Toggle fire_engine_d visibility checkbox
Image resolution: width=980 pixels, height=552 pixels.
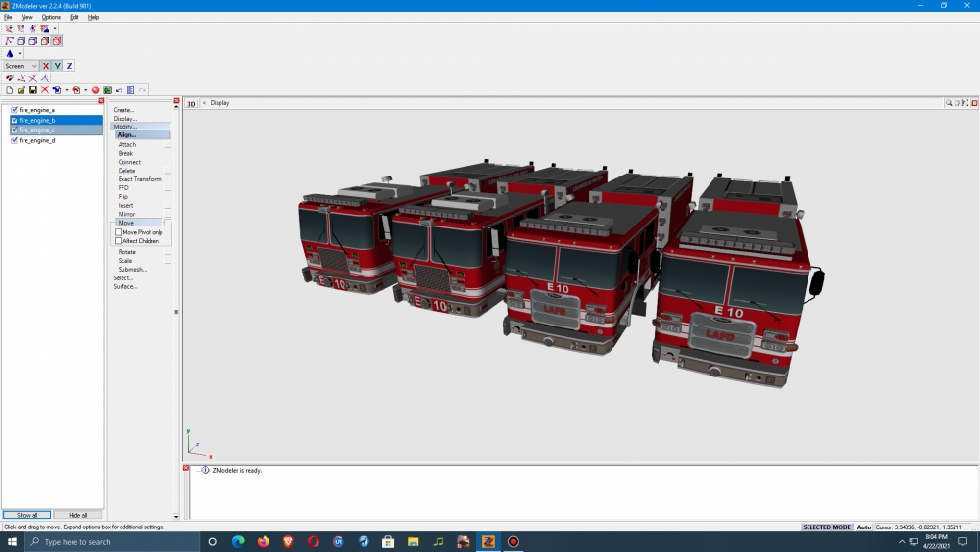coord(15,140)
